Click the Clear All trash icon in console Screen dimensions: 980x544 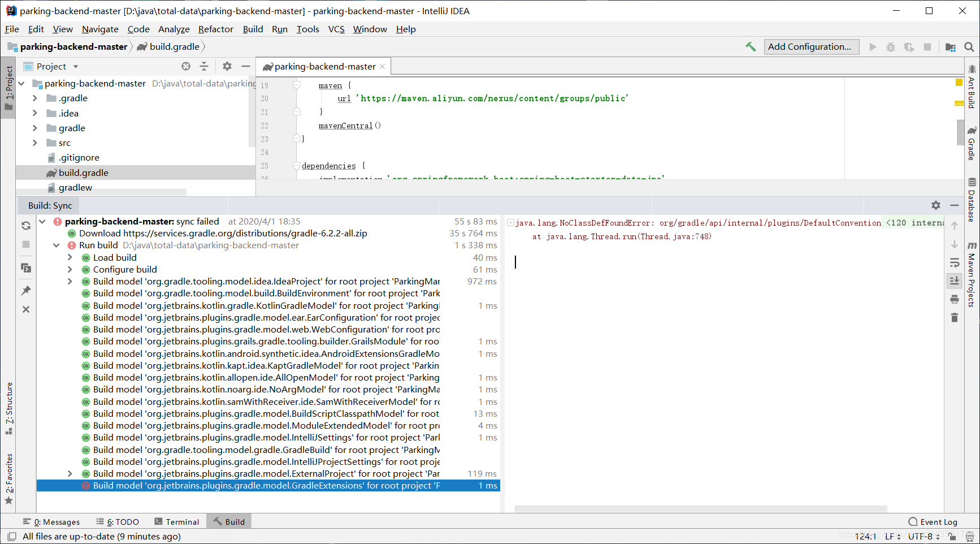955,318
